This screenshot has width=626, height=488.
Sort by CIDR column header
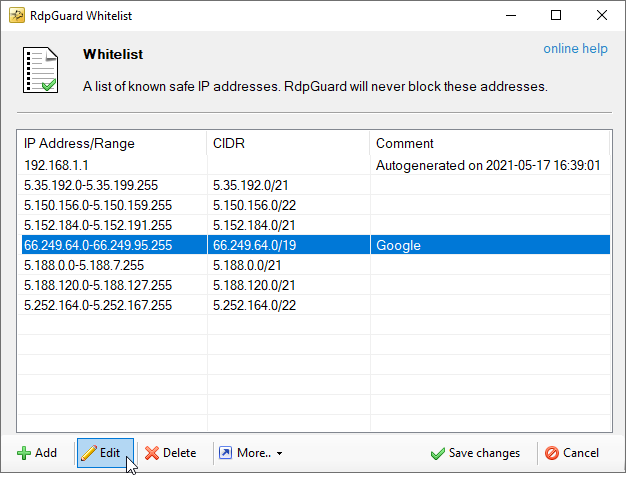(288, 143)
